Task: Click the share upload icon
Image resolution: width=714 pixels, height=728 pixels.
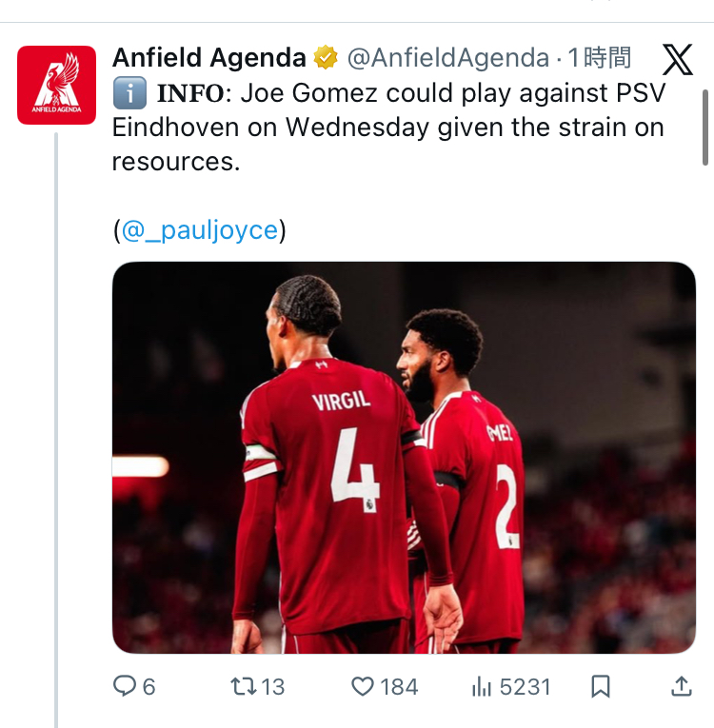Action: (x=681, y=686)
